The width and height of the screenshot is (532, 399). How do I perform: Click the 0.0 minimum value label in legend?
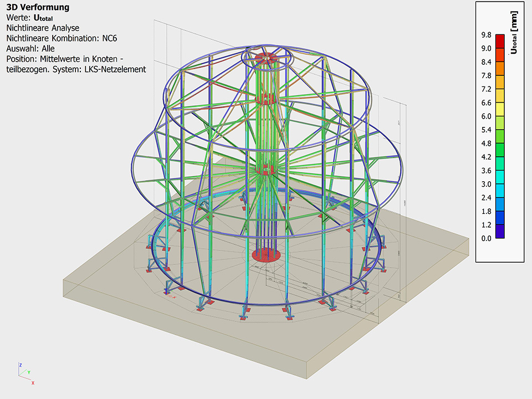[x=486, y=238]
